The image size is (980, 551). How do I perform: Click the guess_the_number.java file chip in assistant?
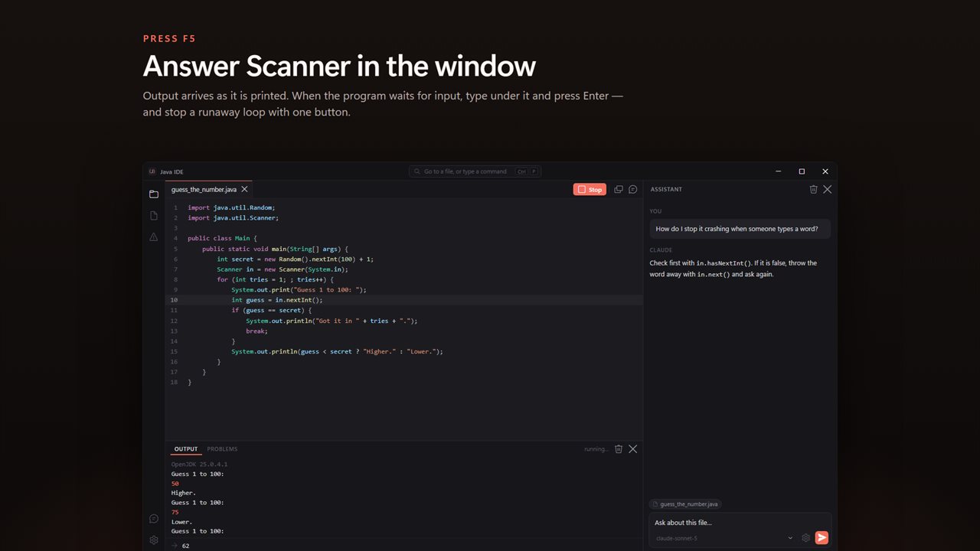coord(685,504)
